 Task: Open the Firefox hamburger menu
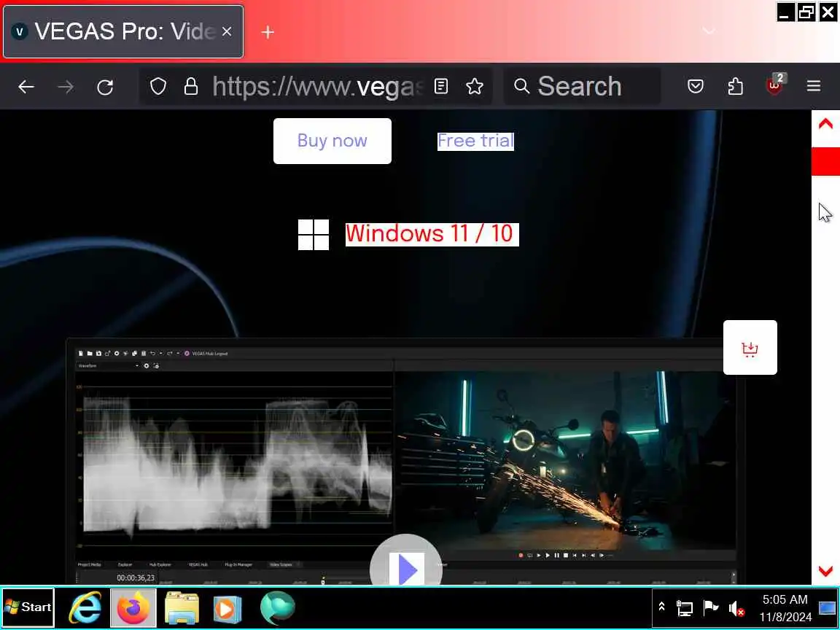click(x=814, y=86)
